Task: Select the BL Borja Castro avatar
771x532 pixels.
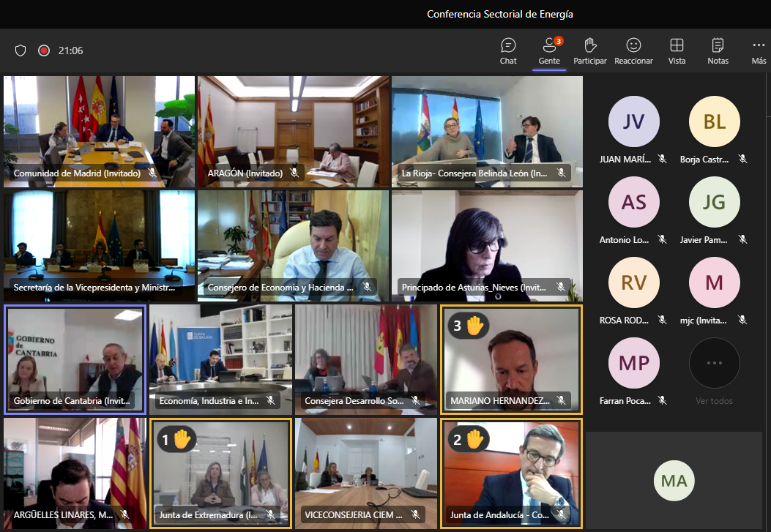Action: [714, 121]
